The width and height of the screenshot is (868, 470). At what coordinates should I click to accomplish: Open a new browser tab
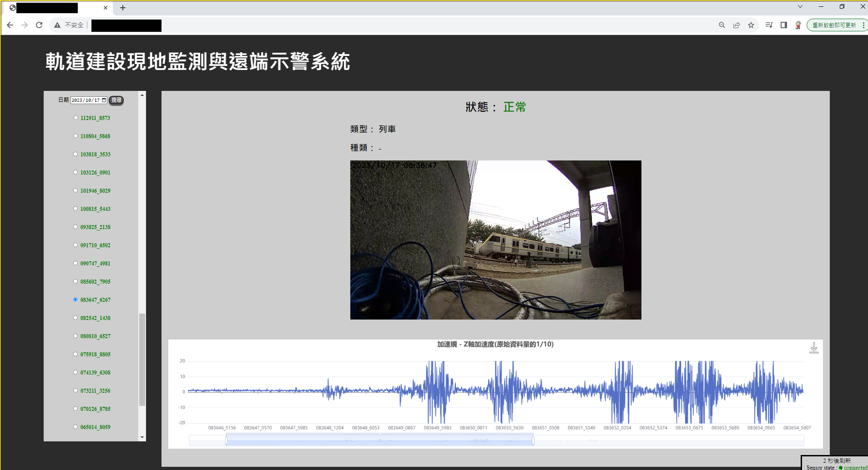tap(123, 8)
